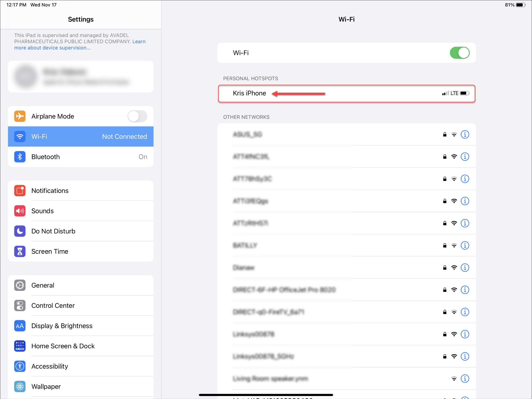
Task: Open the blurred Apple ID profile card
Action: [x=81, y=77]
